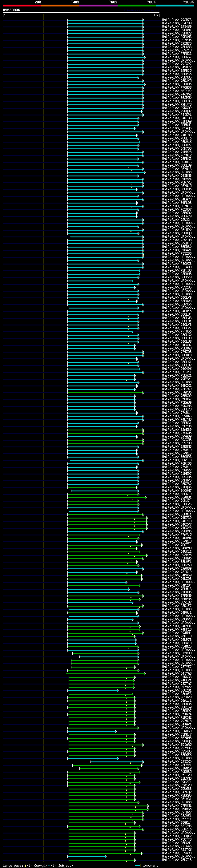
Task: Select the UniRef100_C1HE97 label
Action: click(x=177, y=474)
